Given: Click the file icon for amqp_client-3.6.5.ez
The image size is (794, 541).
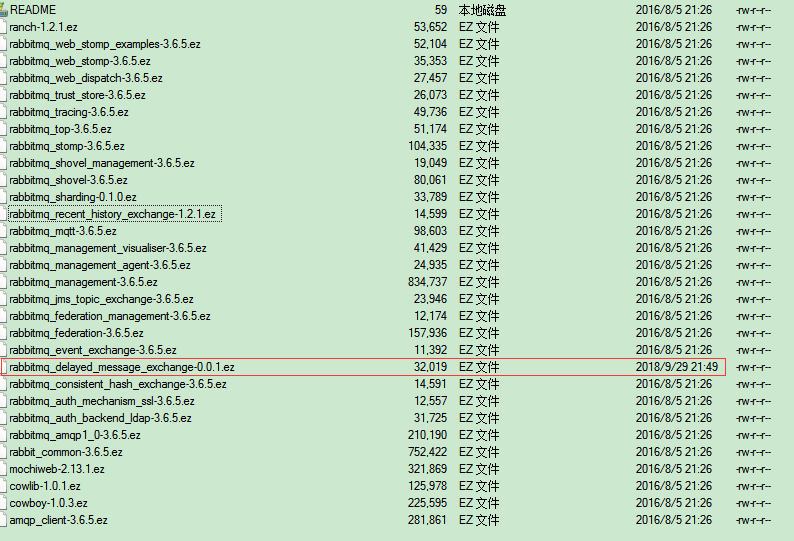Looking at the screenshot, I should (x=4, y=520).
